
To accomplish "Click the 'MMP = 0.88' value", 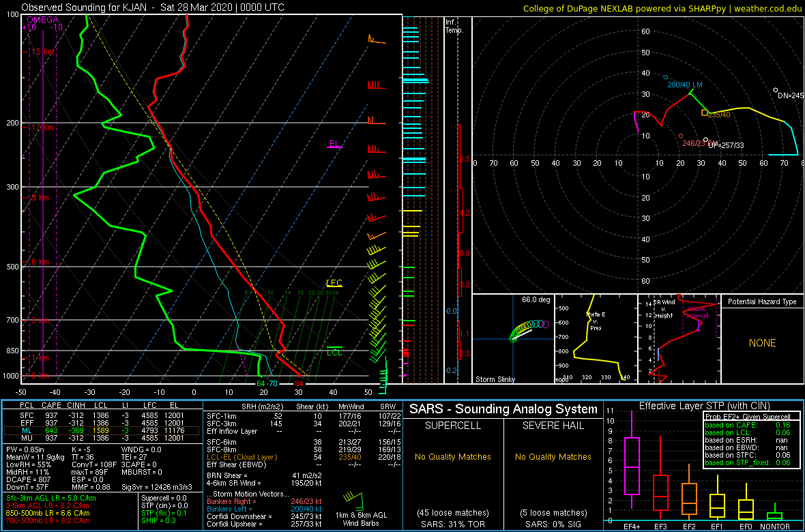I will point(93,486).
